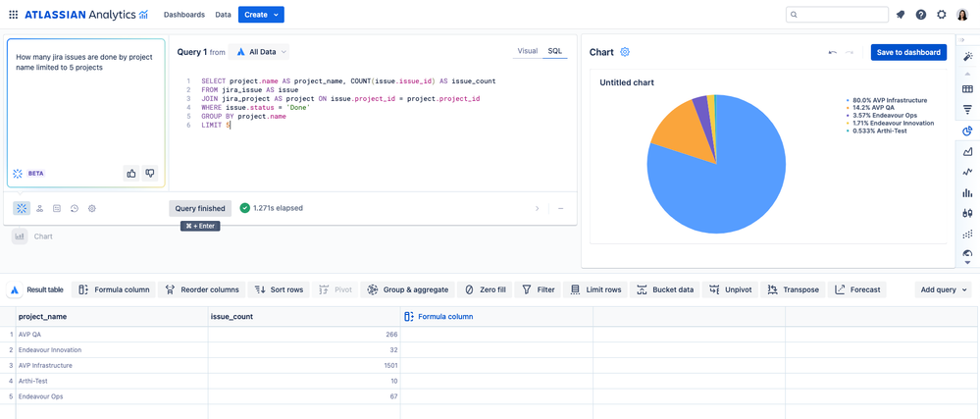
Task: Open the Create dropdown
Action: (x=261, y=15)
